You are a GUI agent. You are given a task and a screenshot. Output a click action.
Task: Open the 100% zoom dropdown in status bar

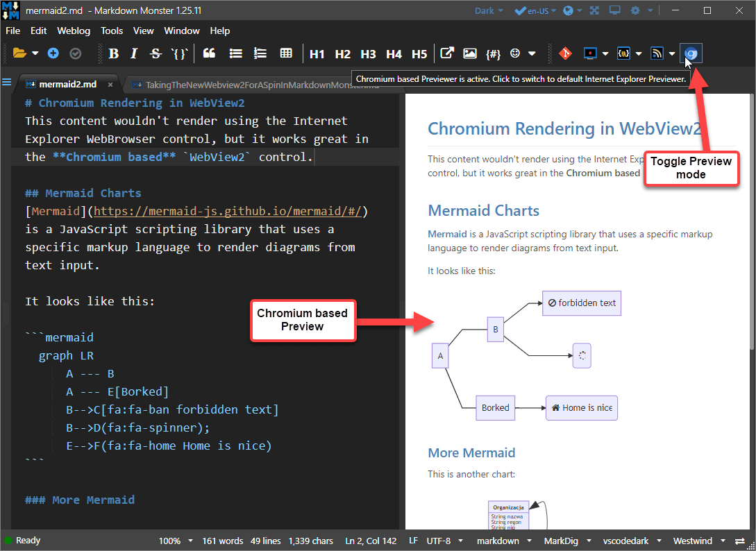click(176, 541)
